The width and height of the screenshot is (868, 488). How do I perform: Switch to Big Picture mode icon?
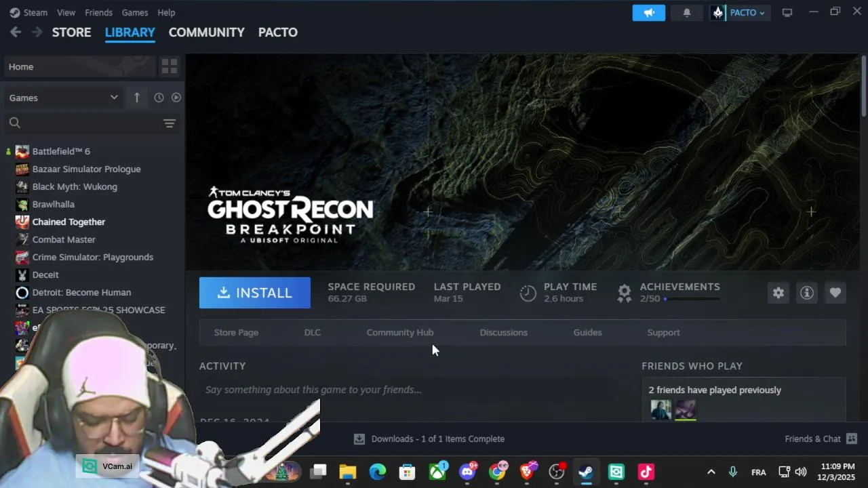[787, 12]
